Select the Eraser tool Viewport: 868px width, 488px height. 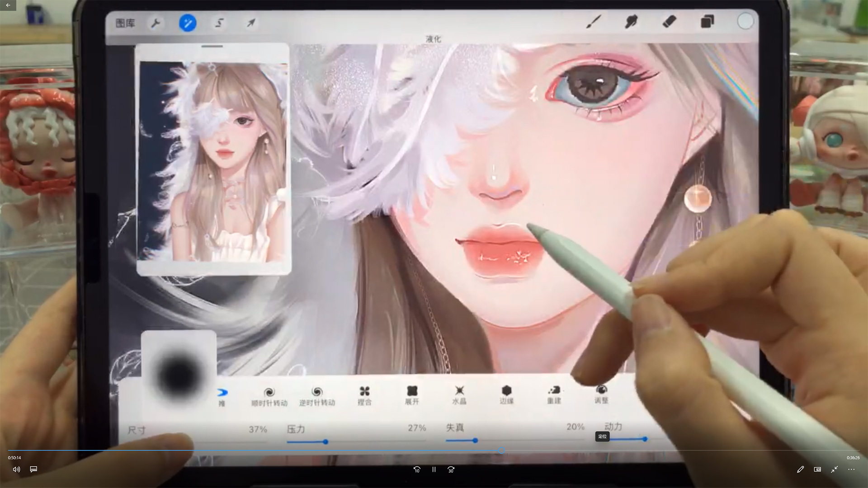[x=669, y=21]
